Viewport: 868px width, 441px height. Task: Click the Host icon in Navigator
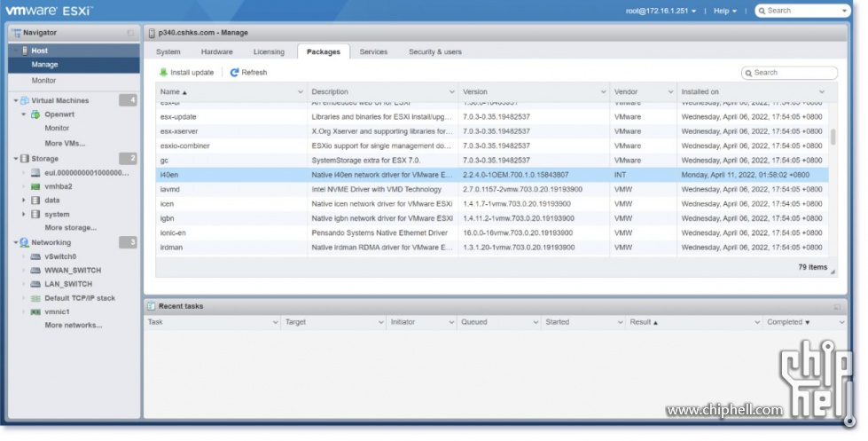click(25, 51)
